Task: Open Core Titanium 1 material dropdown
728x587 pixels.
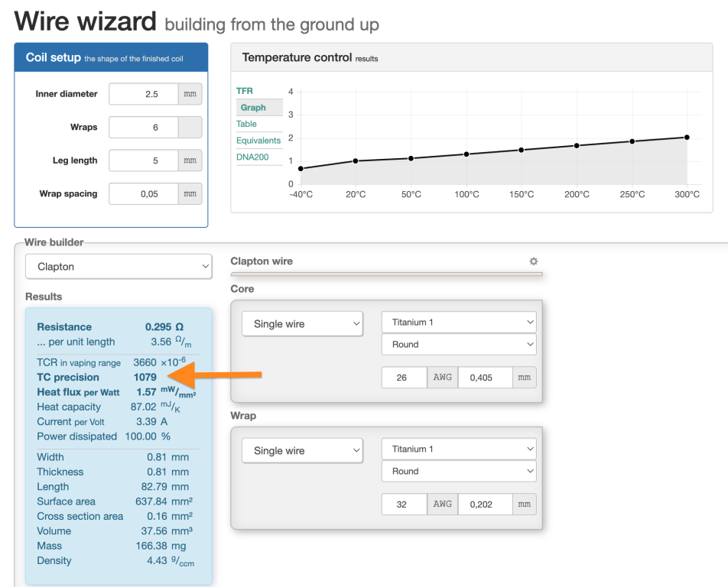Action: tap(459, 322)
